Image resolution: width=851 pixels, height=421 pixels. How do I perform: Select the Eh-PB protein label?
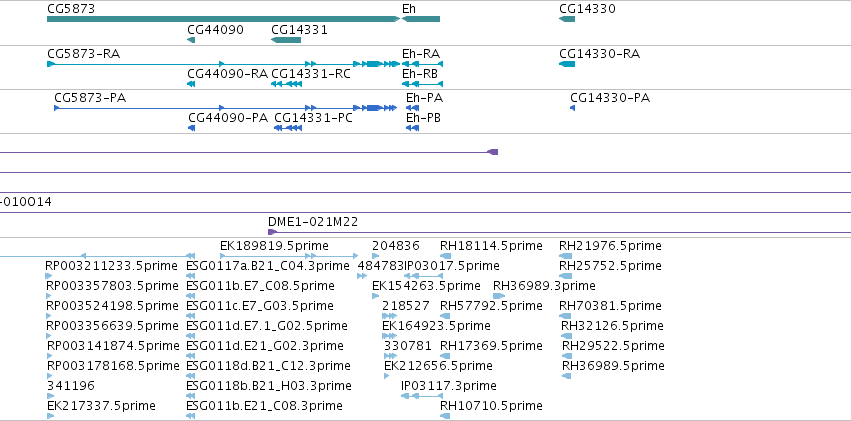pos(423,118)
